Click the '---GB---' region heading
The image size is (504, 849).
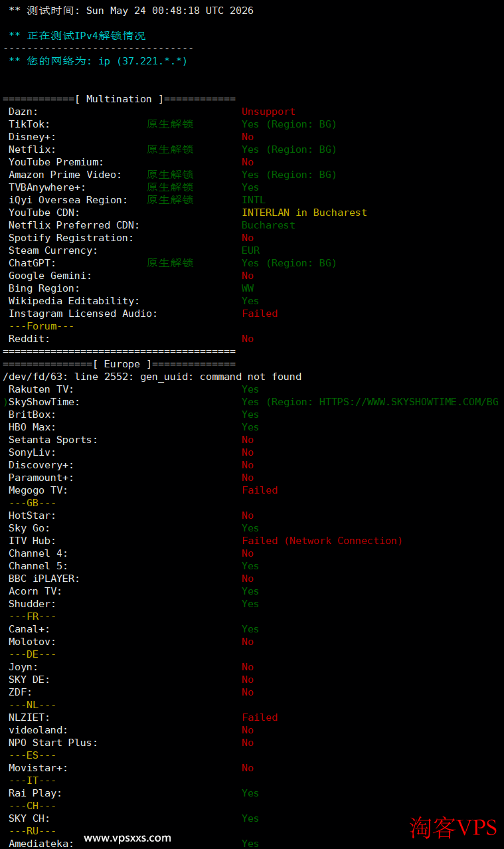pos(32,503)
